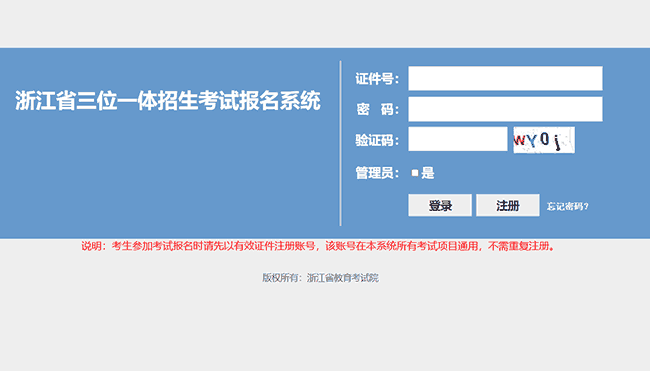This screenshot has height=371, width=650.
Task: Click the 管理员 label
Action: [377, 173]
